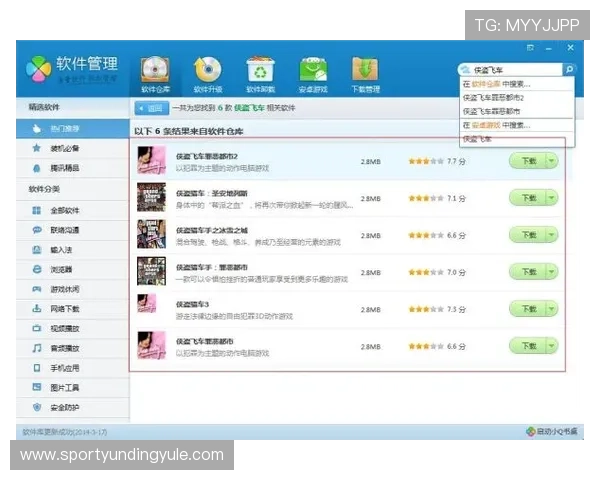Click the 软件管理 clover logo
Viewport: 600px width, 480px height.
click(39, 69)
